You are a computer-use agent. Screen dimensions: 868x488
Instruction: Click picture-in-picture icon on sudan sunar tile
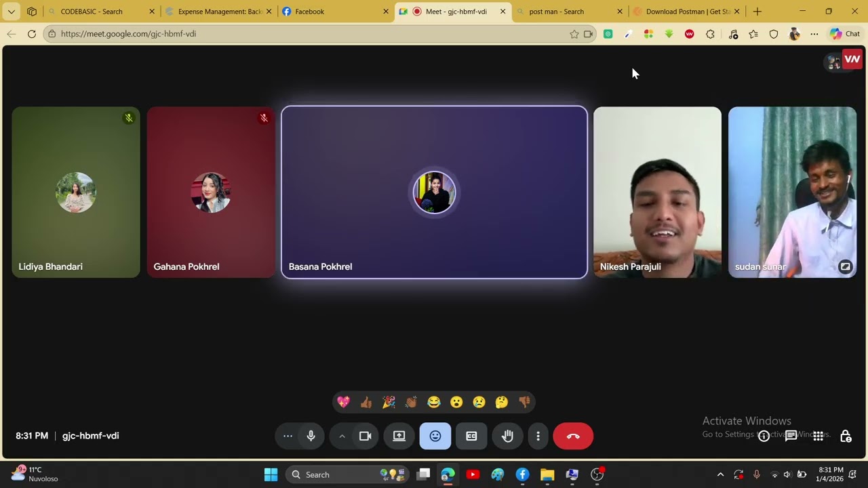coord(845,266)
